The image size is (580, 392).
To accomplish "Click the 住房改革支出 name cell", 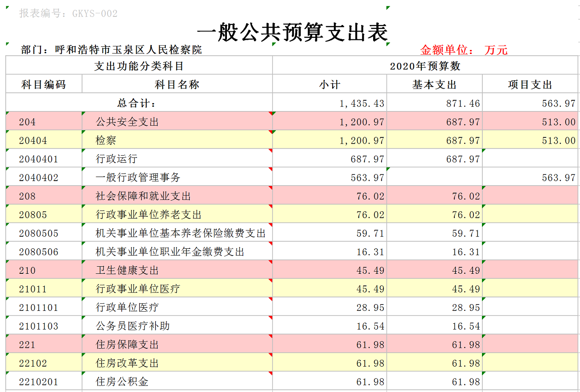I will tap(177, 363).
